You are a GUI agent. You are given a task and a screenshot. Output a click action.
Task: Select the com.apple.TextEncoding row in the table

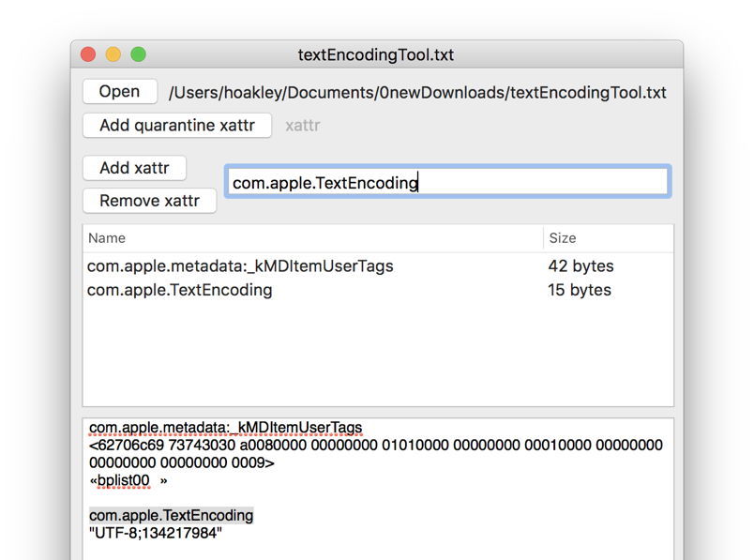coord(180,291)
